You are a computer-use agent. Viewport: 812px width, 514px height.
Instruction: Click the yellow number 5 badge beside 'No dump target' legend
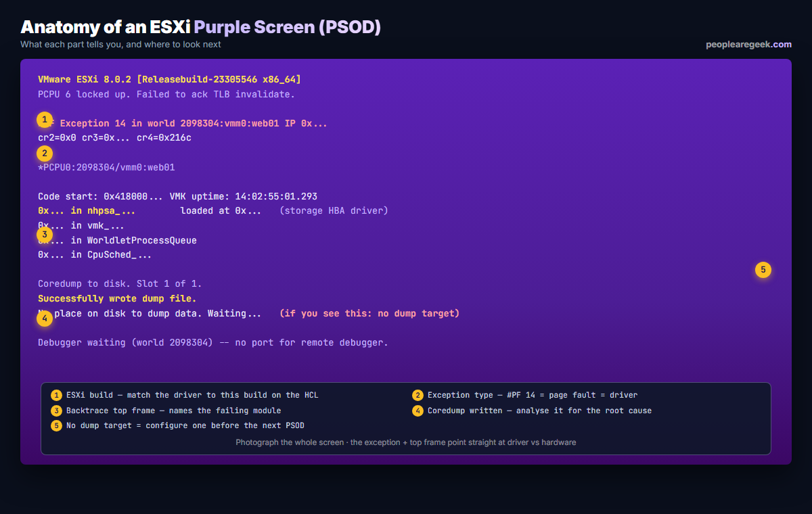click(57, 425)
